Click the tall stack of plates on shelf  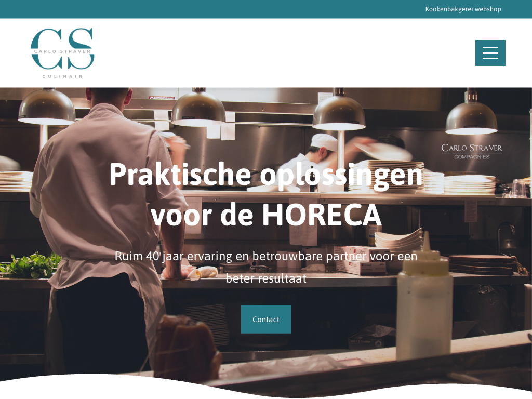(387, 176)
